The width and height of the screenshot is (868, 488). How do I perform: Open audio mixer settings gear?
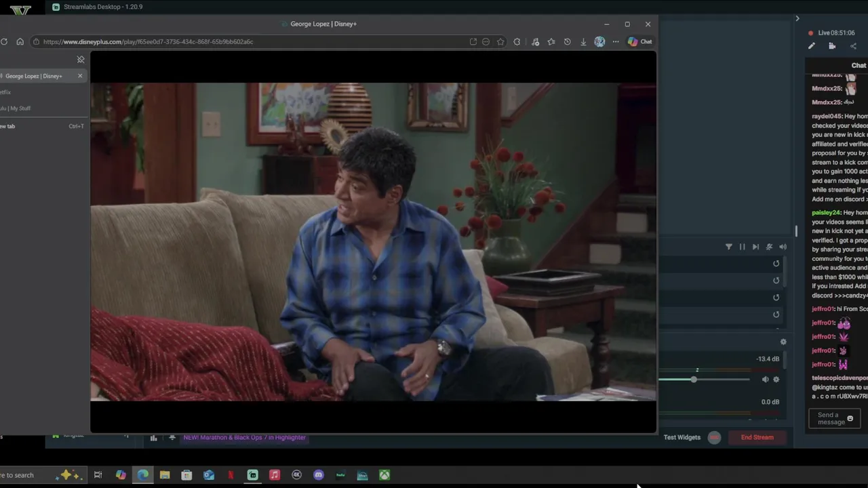tap(783, 342)
